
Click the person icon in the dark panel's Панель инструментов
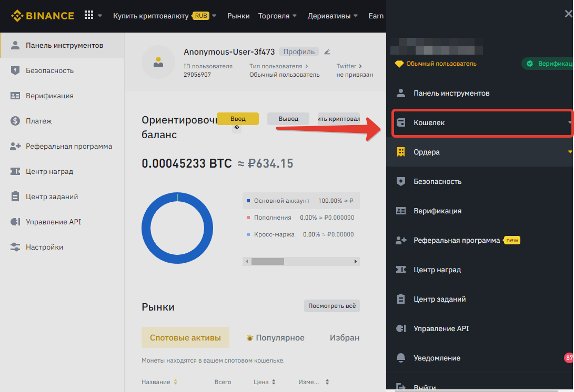click(401, 93)
